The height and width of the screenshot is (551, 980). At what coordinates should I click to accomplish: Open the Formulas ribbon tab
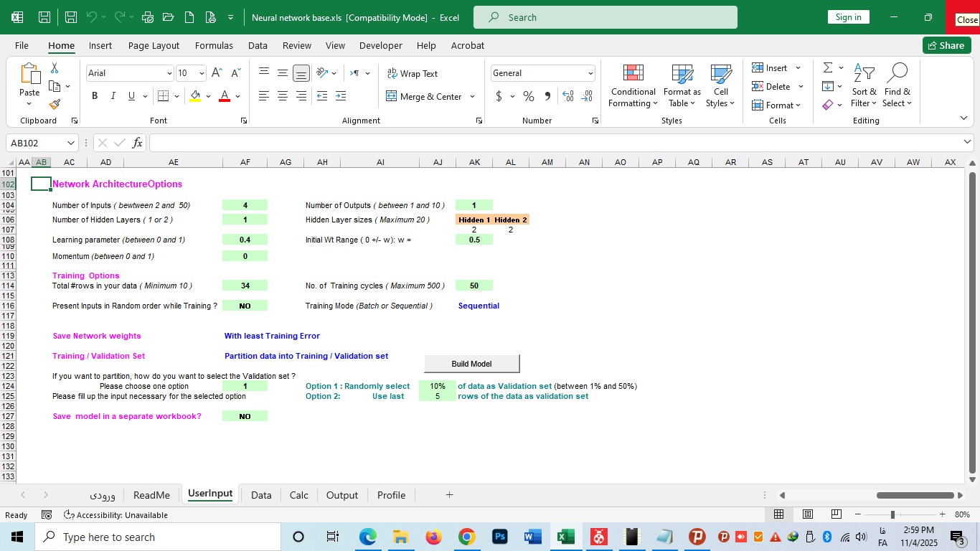[214, 45]
